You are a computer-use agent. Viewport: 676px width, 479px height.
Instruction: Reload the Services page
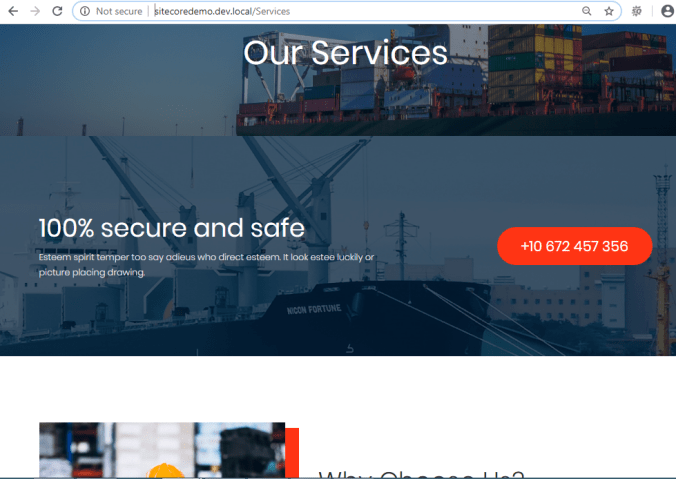57,11
